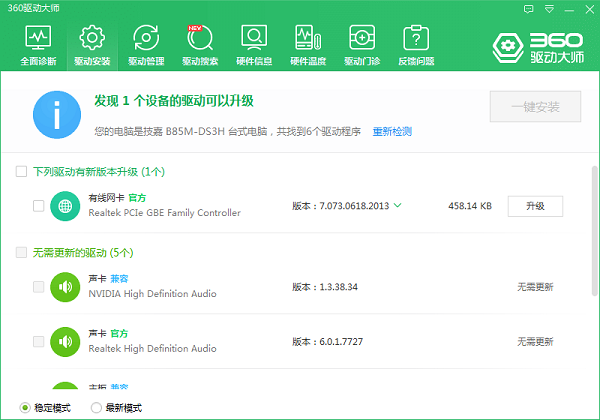Open 驱动搜索 driver search tool

click(x=200, y=45)
